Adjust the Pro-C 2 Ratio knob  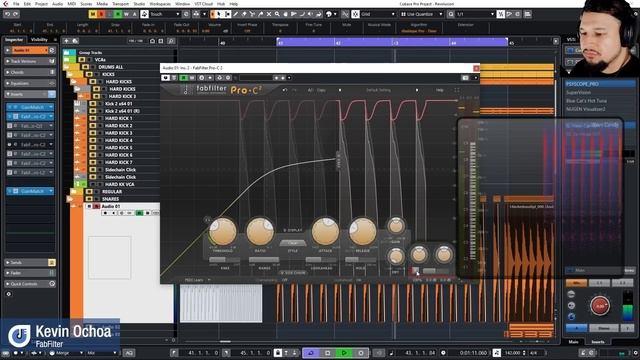[260, 231]
